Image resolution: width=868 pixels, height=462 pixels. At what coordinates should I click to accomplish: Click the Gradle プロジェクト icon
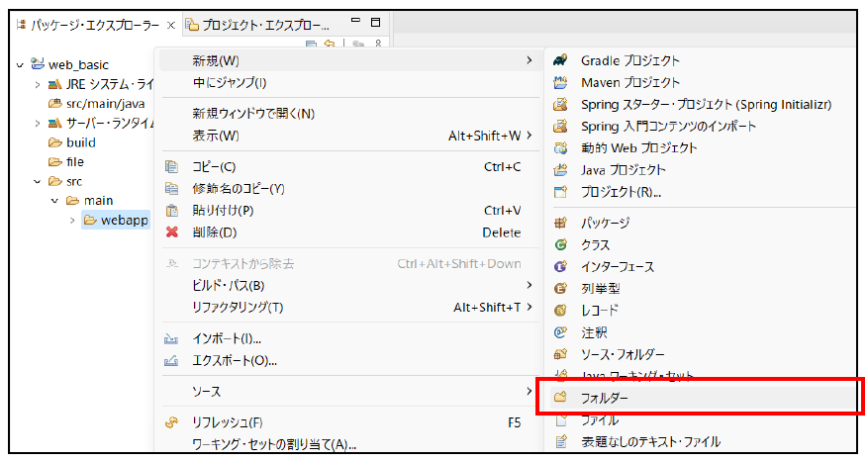[x=560, y=61]
